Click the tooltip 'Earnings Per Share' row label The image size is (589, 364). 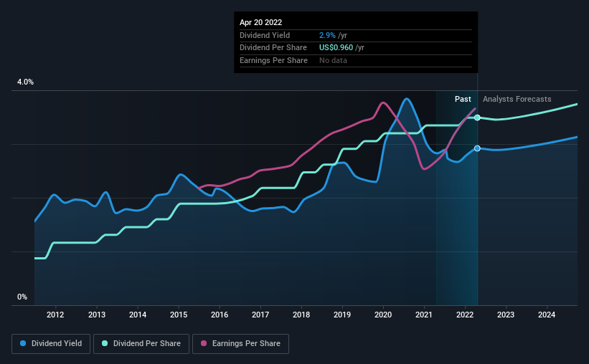(x=273, y=60)
